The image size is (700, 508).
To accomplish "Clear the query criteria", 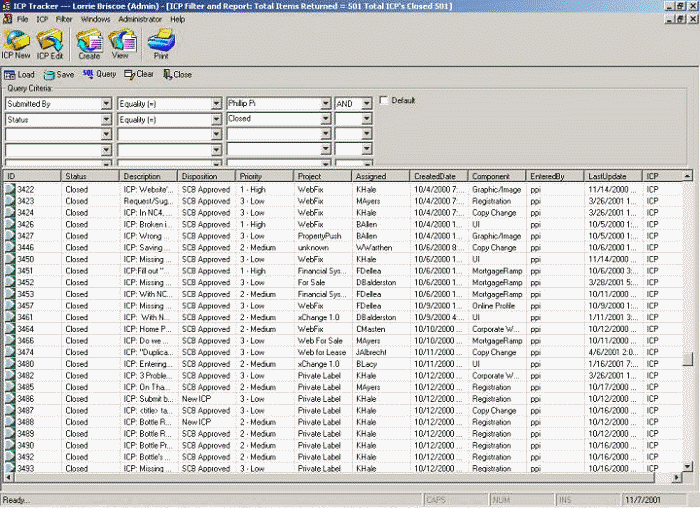I will pos(139,75).
